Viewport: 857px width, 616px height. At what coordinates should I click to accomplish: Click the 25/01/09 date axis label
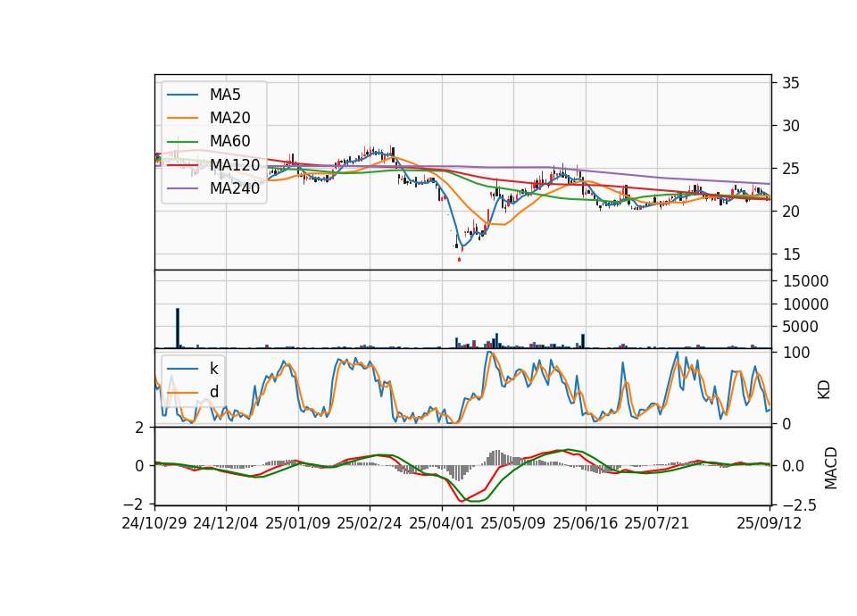pos(298,523)
